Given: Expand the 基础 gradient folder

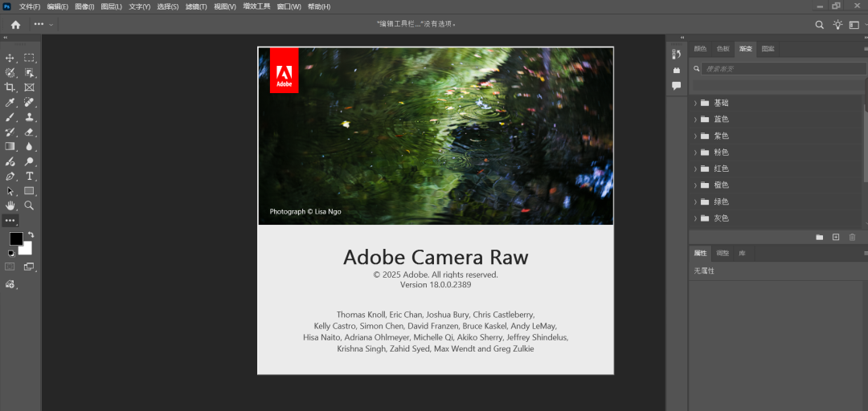Looking at the screenshot, I should tap(695, 103).
